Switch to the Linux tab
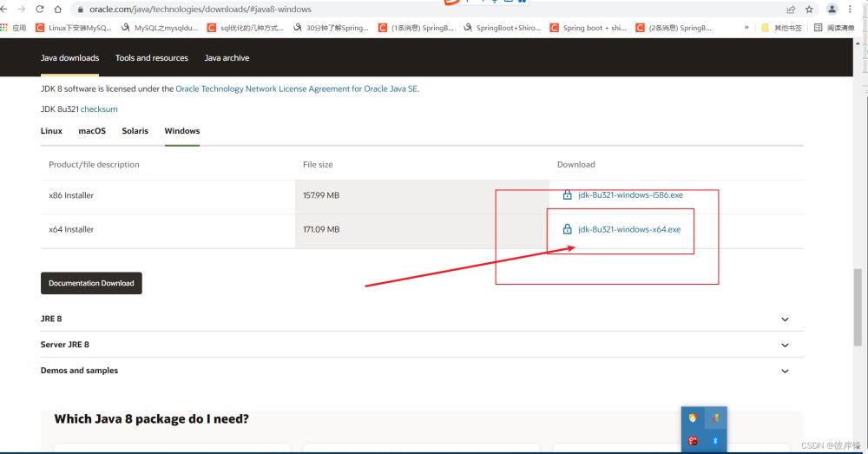Screen dimensions: 868x454 (x=51, y=131)
